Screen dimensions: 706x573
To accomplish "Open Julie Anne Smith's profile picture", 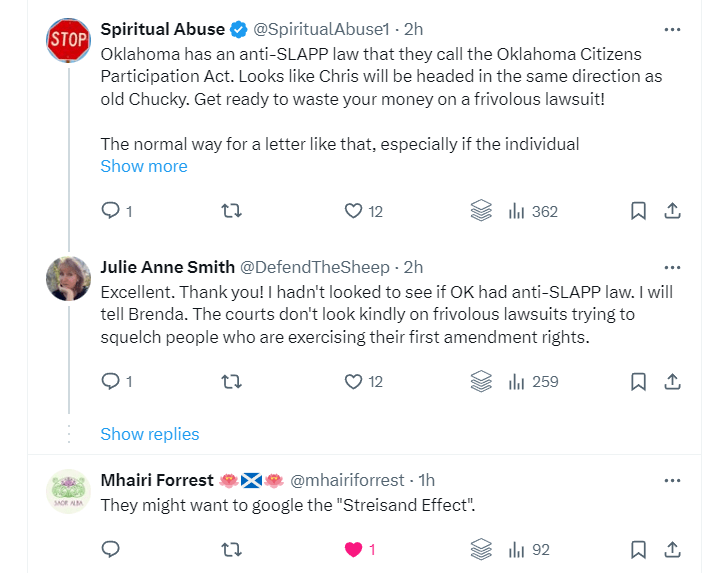I will point(69,278).
